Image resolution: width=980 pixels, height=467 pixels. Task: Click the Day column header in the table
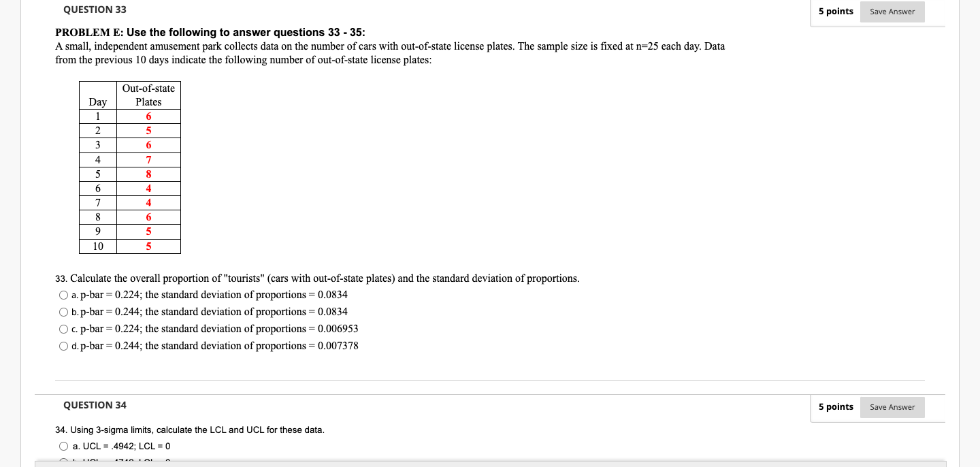(97, 102)
